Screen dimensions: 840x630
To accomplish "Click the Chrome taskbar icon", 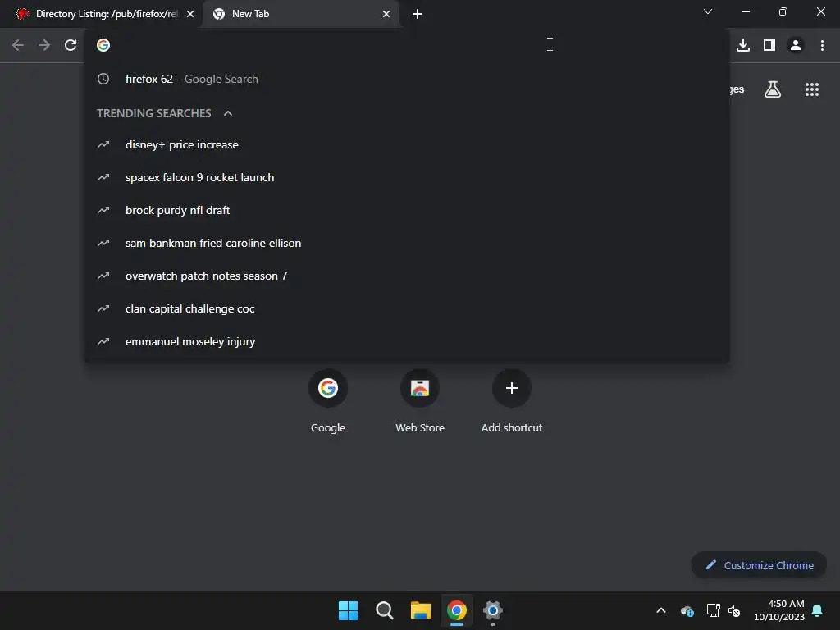I will tap(457, 610).
